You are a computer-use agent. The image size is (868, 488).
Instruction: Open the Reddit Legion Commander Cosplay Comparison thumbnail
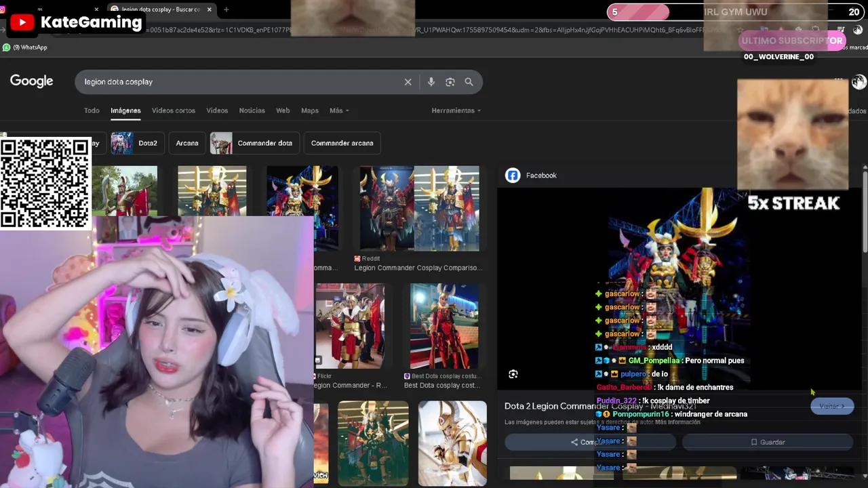[419, 209]
